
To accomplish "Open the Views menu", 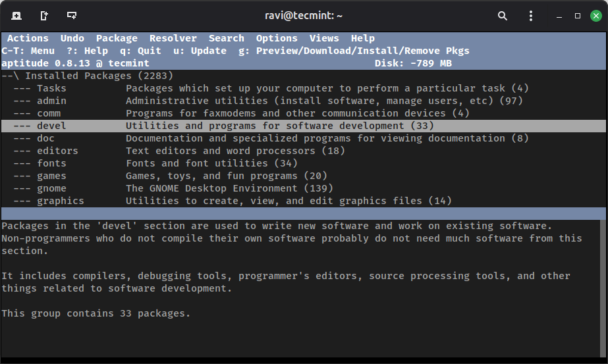I will (x=324, y=38).
